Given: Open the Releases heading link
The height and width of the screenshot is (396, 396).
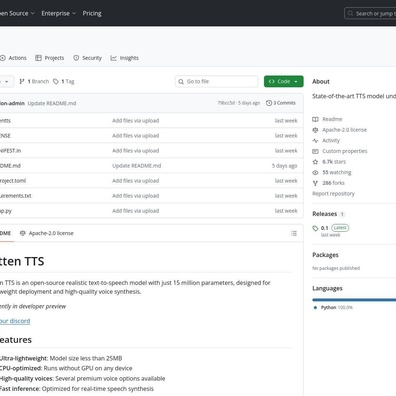Looking at the screenshot, I should pos(324,214).
